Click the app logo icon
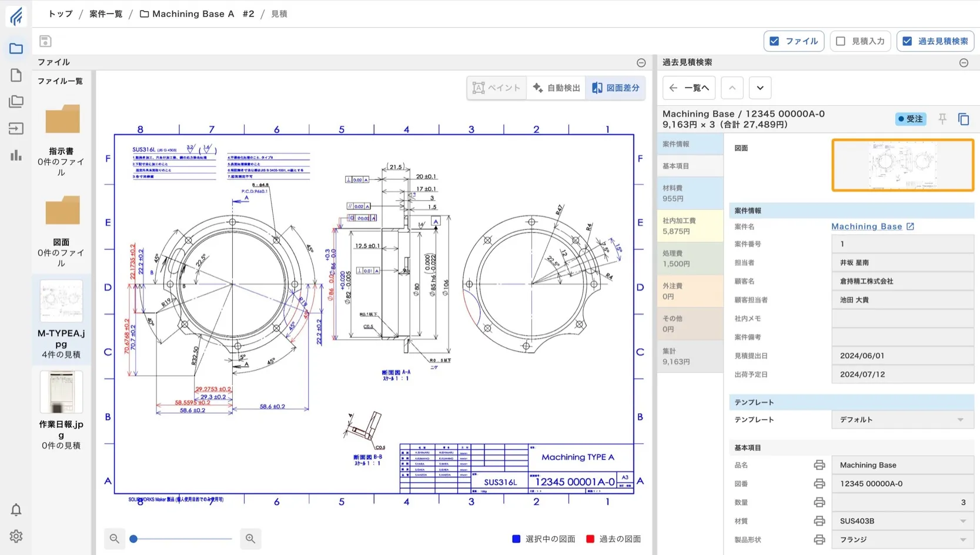The image size is (980, 555). point(16,16)
